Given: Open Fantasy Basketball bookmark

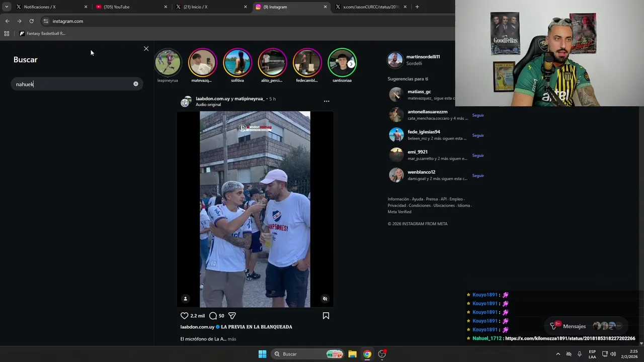Looking at the screenshot, I should pyautogui.click(x=42, y=34).
